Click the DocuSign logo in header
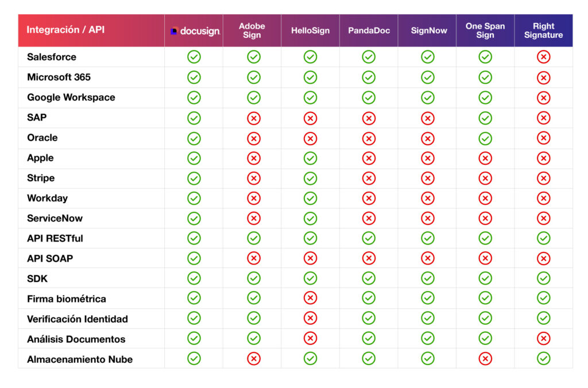 tap(195, 31)
